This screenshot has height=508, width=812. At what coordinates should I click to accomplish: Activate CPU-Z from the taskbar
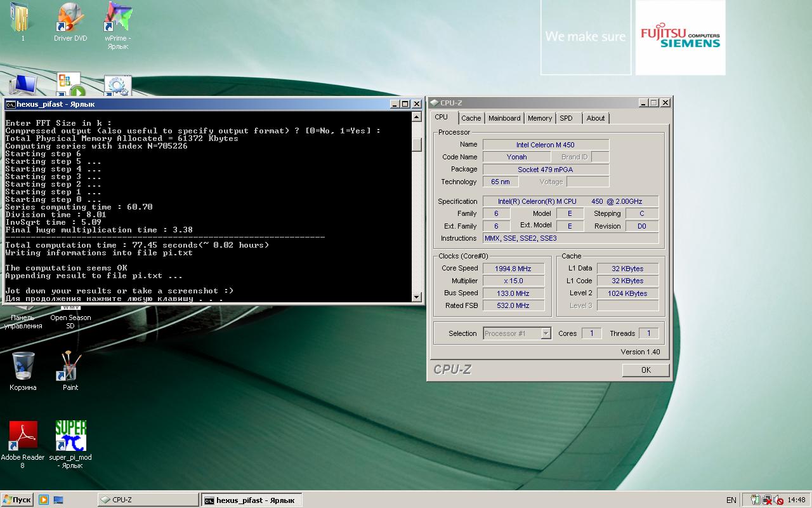(x=147, y=500)
